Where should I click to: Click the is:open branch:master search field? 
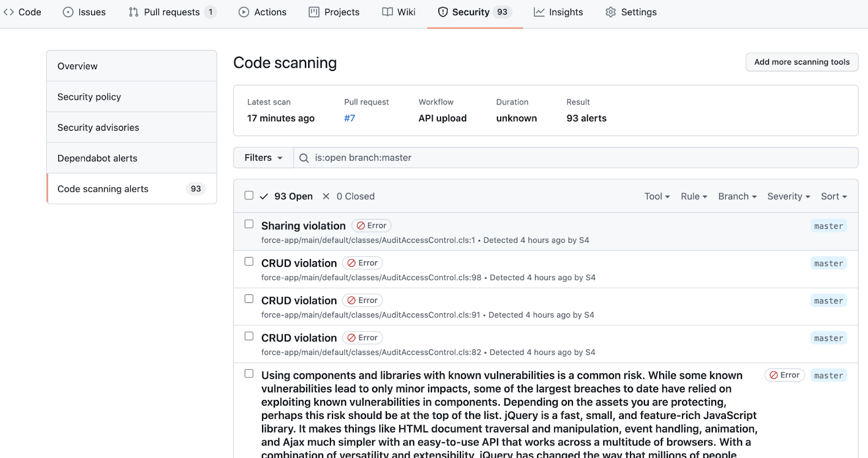(x=576, y=158)
